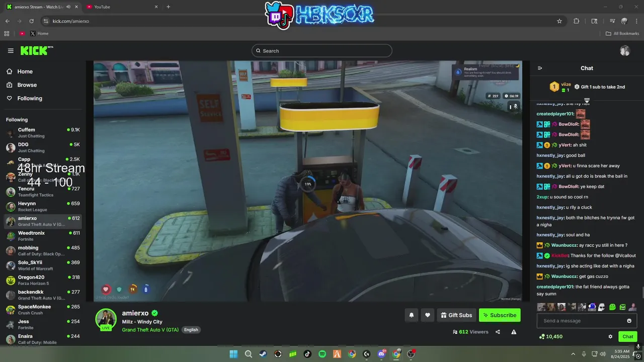Screen dimensions: 644x362
Task: Toggle stream notifications bell
Action: pos(411,315)
